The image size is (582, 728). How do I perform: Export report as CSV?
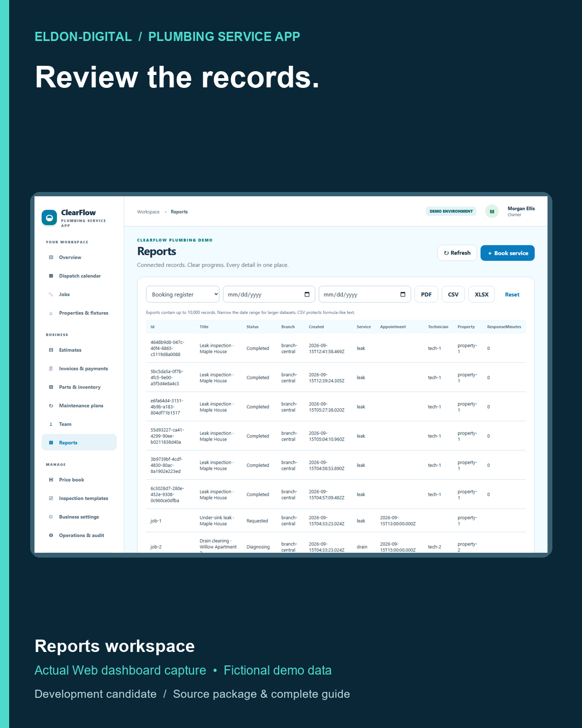click(453, 294)
